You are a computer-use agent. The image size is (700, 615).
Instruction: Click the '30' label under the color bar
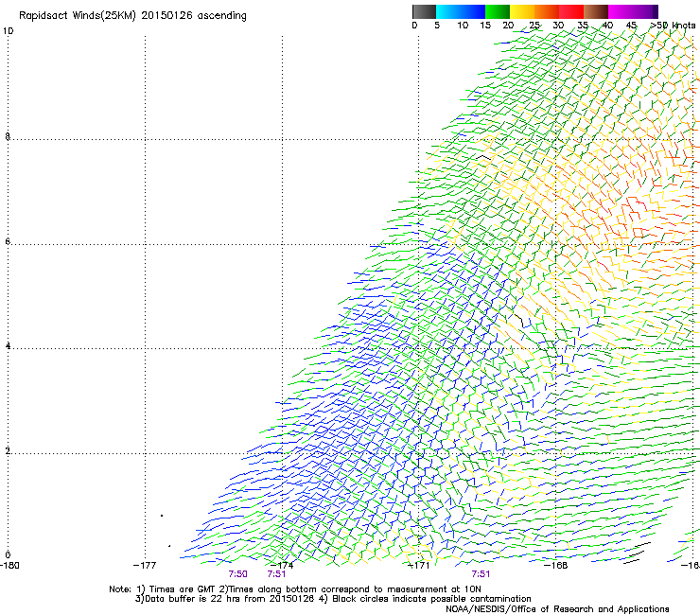click(x=558, y=26)
